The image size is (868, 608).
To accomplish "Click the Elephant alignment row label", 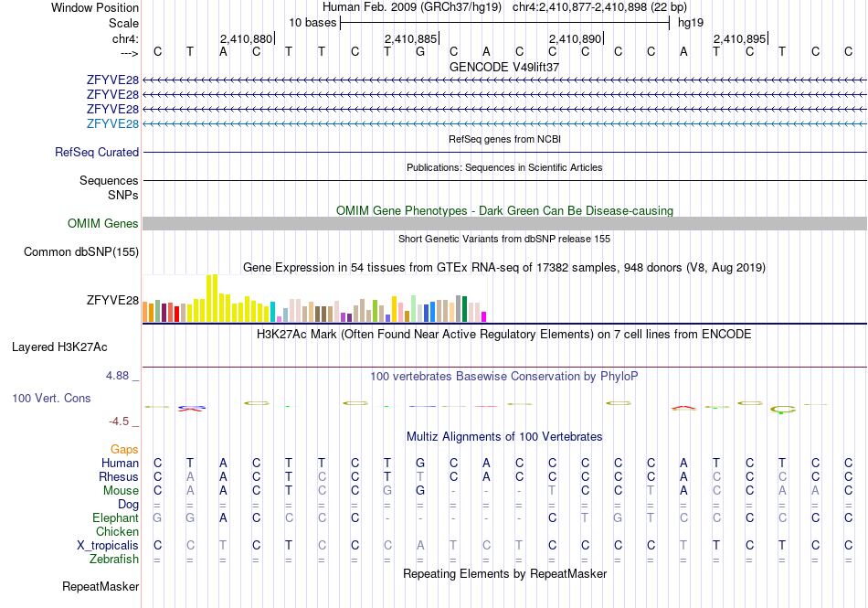I will (116, 517).
